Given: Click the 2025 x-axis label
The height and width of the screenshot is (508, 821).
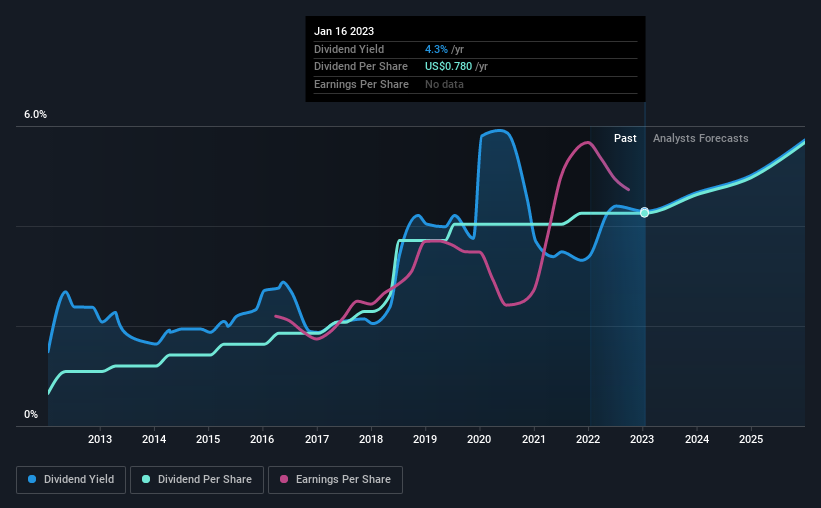Looking at the screenshot, I should tap(751, 439).
